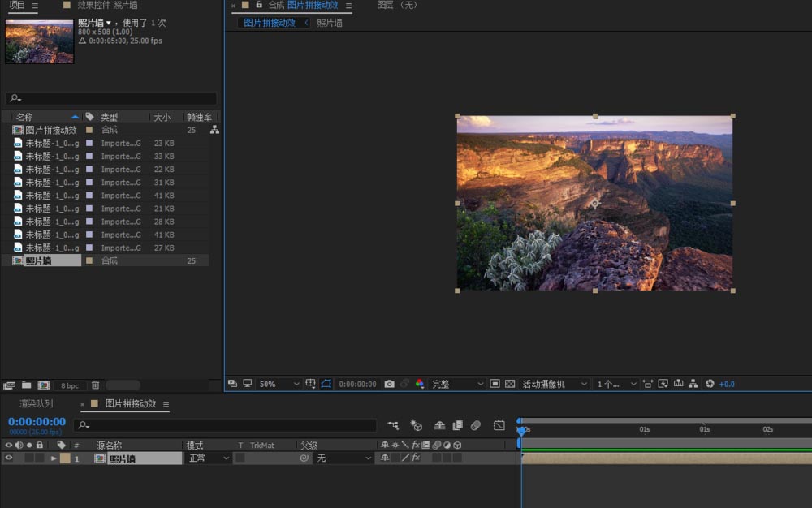Hide the 照片墙 layer with eye icon

click(x=9, y=458)
